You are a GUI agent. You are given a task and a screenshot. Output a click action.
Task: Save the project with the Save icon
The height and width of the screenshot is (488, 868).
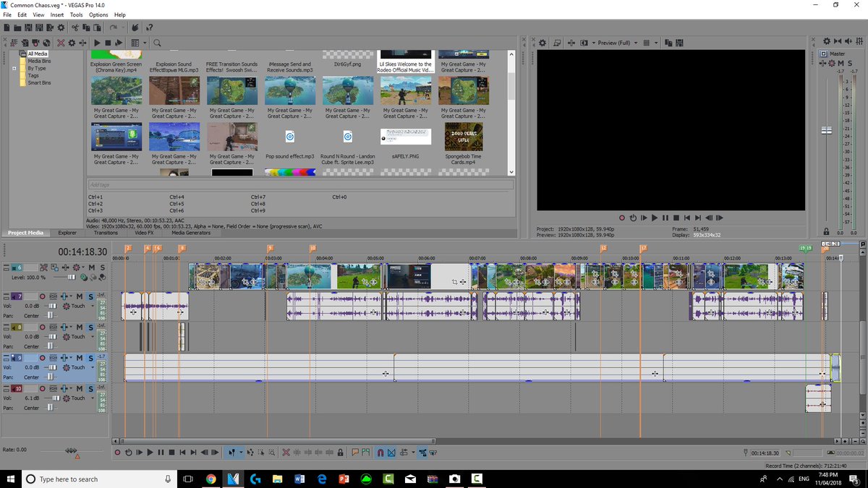(x=27, y=27)
